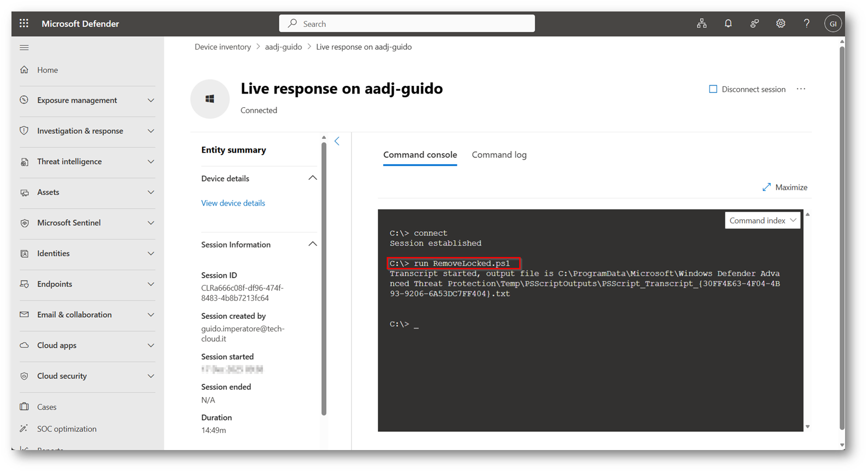Click the Threat intelligence icon
868x473 pixels.
click(24, 162)
